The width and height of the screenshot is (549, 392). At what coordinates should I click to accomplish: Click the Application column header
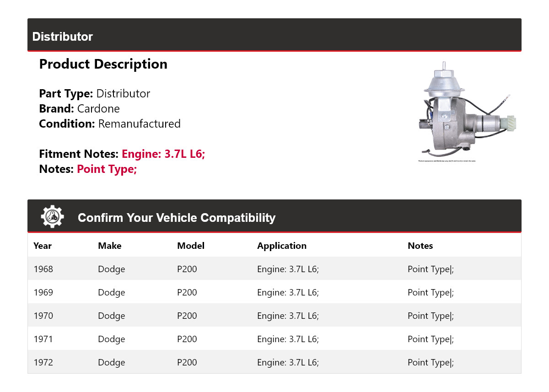coord(282,246)
